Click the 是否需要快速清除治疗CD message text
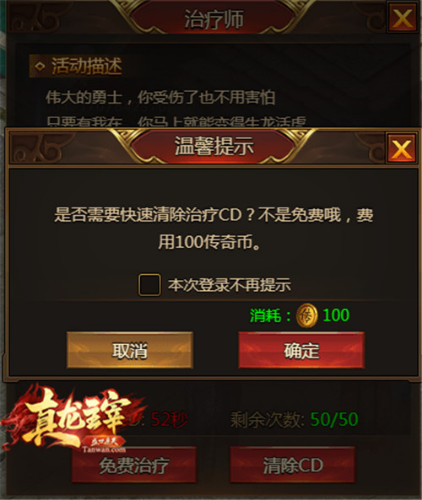Image resolution: width=422 pixels, height=500 pixels. pos(213,228)
